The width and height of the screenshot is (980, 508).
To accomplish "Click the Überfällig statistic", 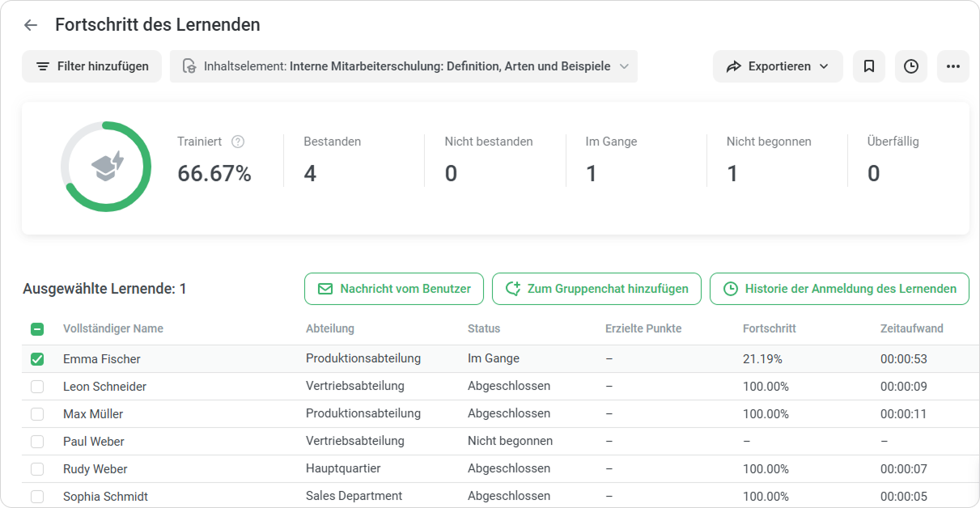I will (x=893, y=159).
